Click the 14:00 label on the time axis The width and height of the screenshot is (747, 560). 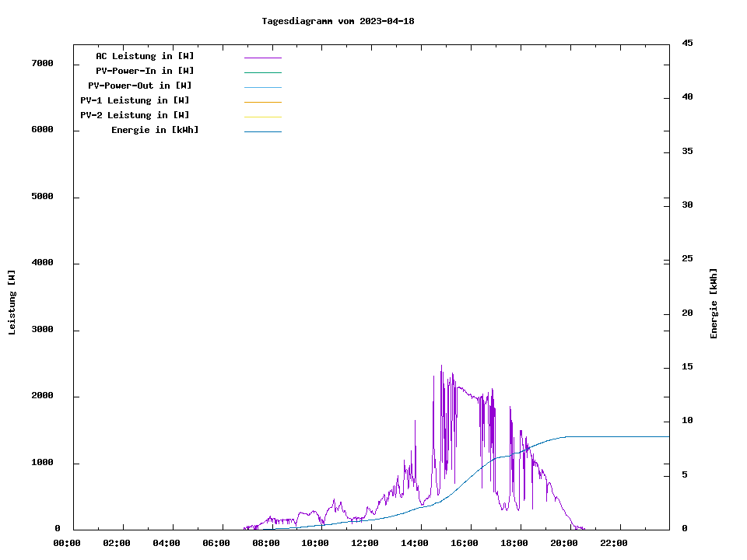(415, 543)
